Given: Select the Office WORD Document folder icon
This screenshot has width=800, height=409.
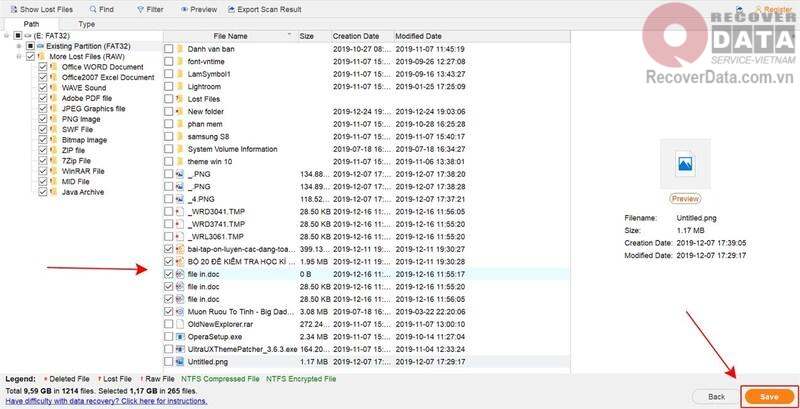Looking at the screenshot, I should click(x=54, y=67).
